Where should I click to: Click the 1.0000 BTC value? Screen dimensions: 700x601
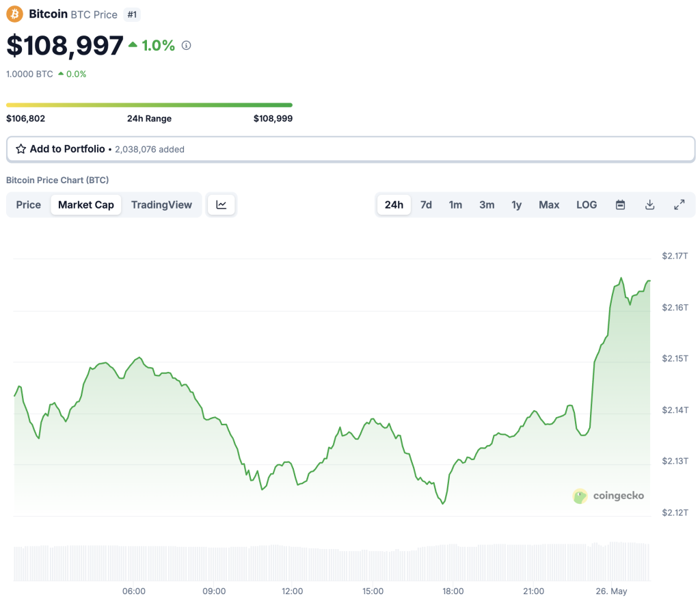(29, 74)
